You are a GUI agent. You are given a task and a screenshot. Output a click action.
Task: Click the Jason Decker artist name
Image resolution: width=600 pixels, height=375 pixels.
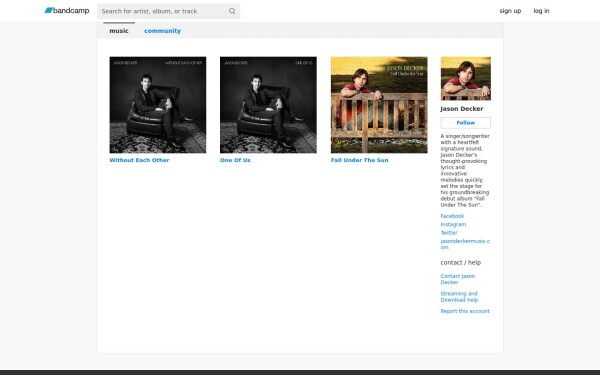pos(462,109)
